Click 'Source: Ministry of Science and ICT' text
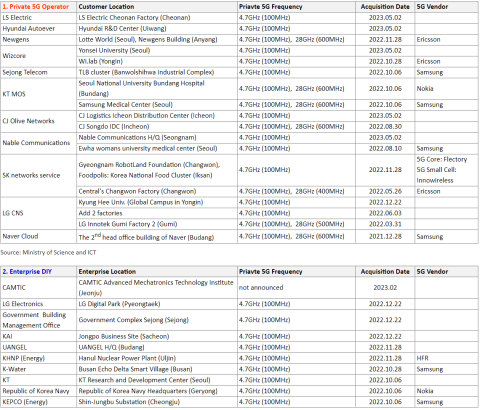 [x=48, y=253]
